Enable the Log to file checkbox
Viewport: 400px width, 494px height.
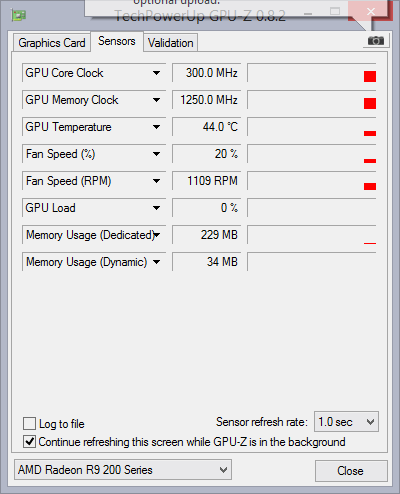point(29,424)
